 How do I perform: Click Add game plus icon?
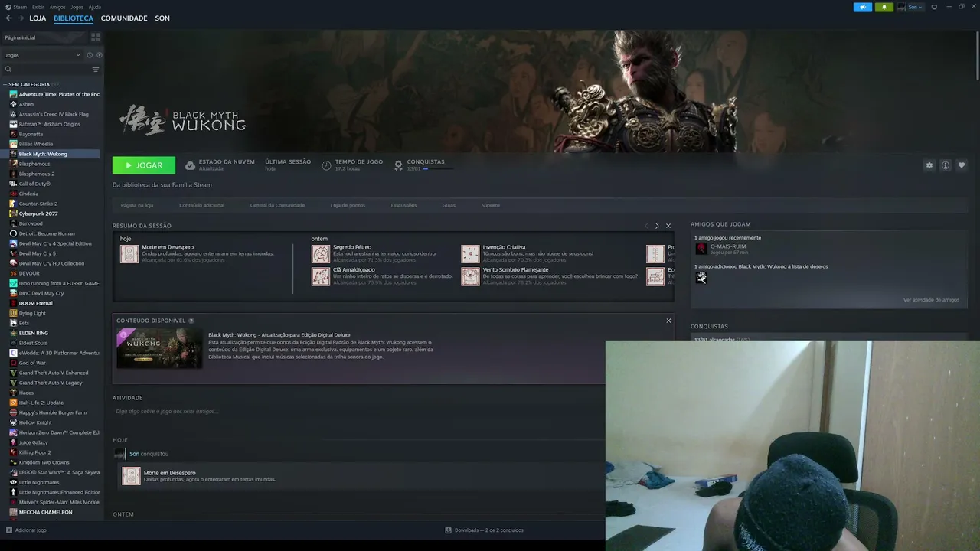click(x=9, y=530)
